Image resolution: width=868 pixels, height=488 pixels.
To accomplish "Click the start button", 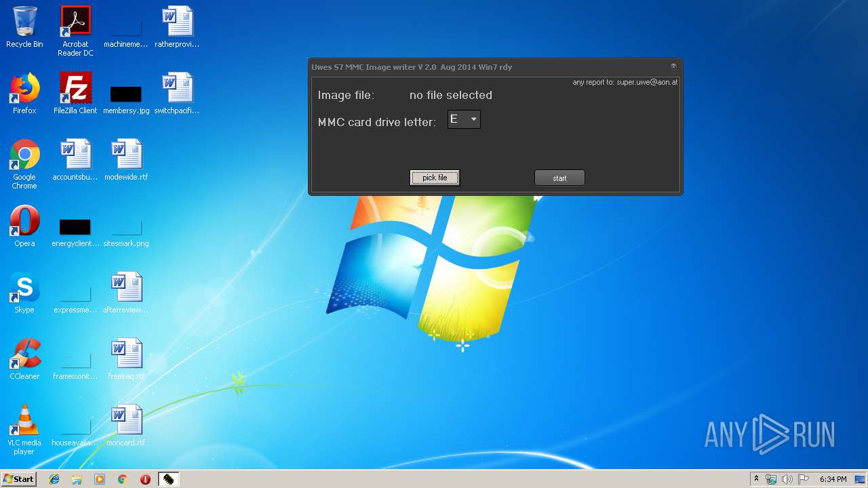I will (x=559, y=178).
